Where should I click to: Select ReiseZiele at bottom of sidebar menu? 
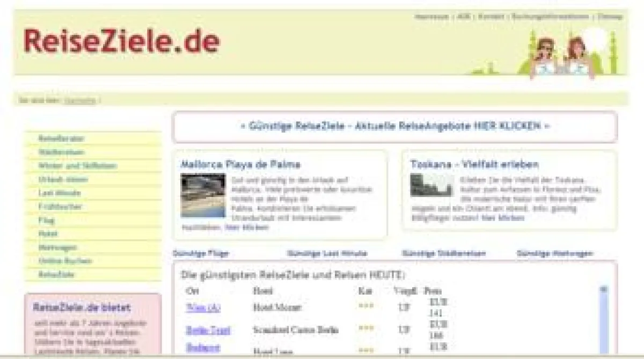click(56, 274)
